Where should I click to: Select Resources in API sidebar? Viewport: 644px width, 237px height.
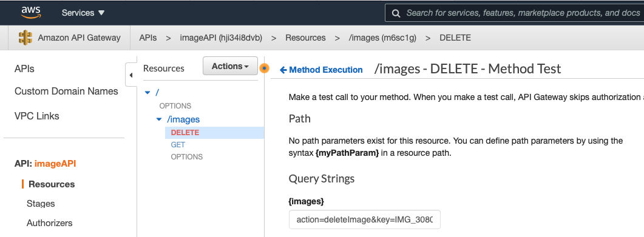tap(52, 184)
